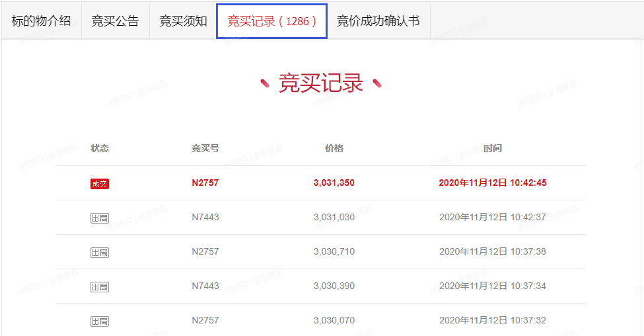Click 出局 badge for the 3,030,390 bid
This screenshot has height=336, width=644.
pyautogui.click(x=99, y=286)
